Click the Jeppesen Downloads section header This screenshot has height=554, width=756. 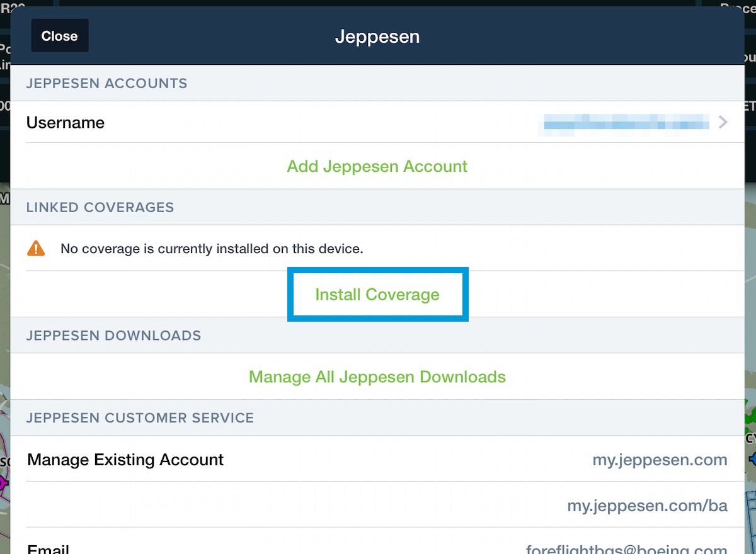[x=113, y=336]
